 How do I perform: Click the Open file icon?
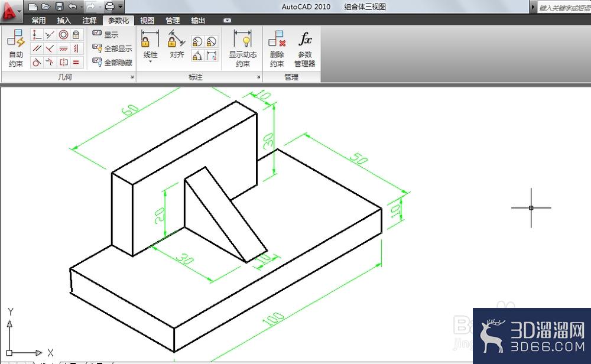(46, 6)
